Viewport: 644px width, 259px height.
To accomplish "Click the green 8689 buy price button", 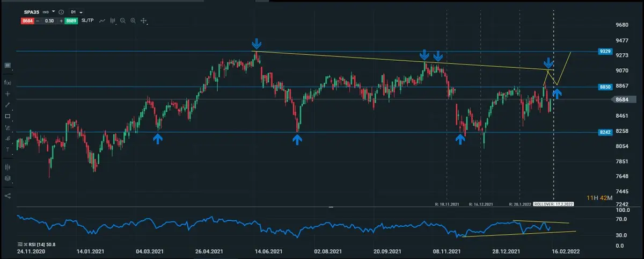I will 71,20.
